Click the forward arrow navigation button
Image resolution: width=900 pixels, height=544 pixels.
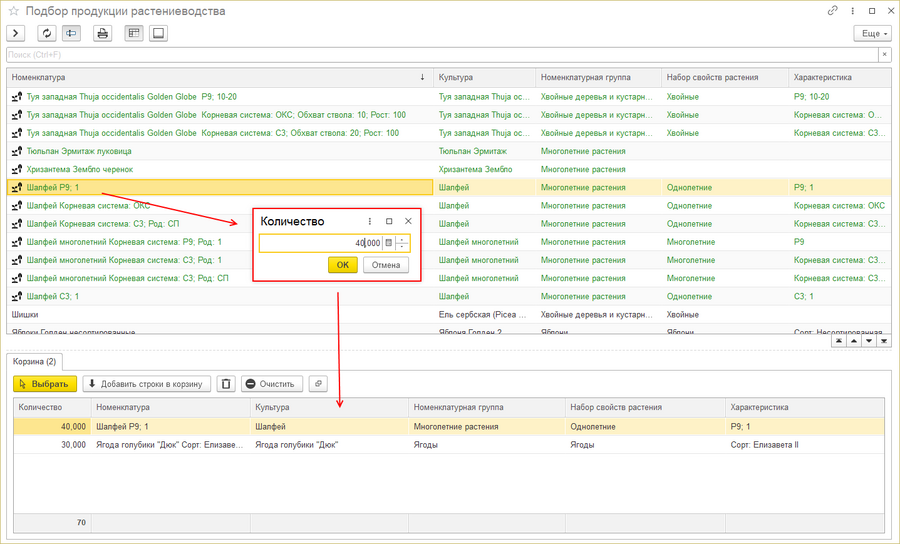click(15, 33)
